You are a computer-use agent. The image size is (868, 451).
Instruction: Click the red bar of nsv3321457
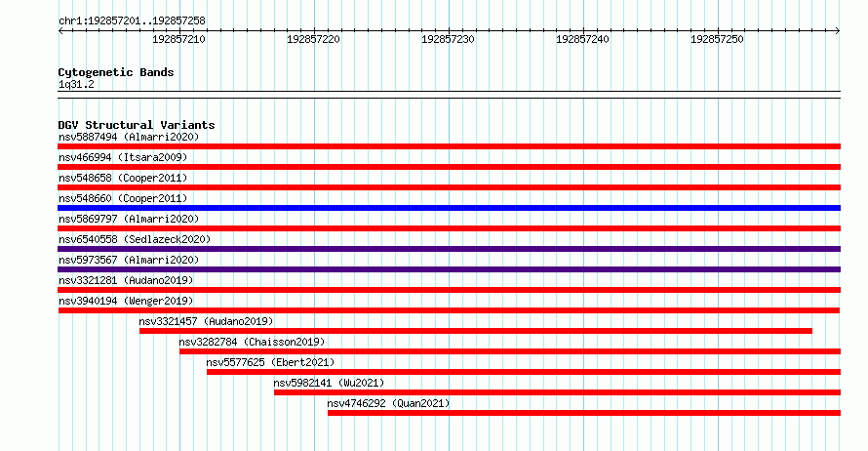(x=476, y=331)
